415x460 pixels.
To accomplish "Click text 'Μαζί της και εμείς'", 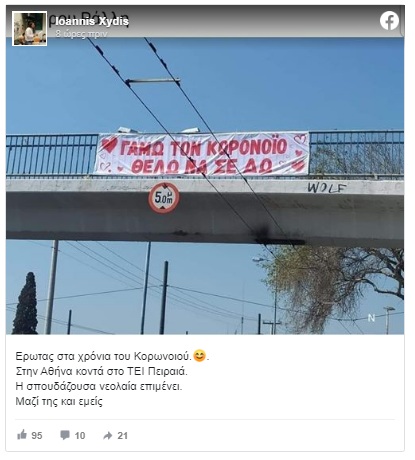I will (x=59, y=401).
